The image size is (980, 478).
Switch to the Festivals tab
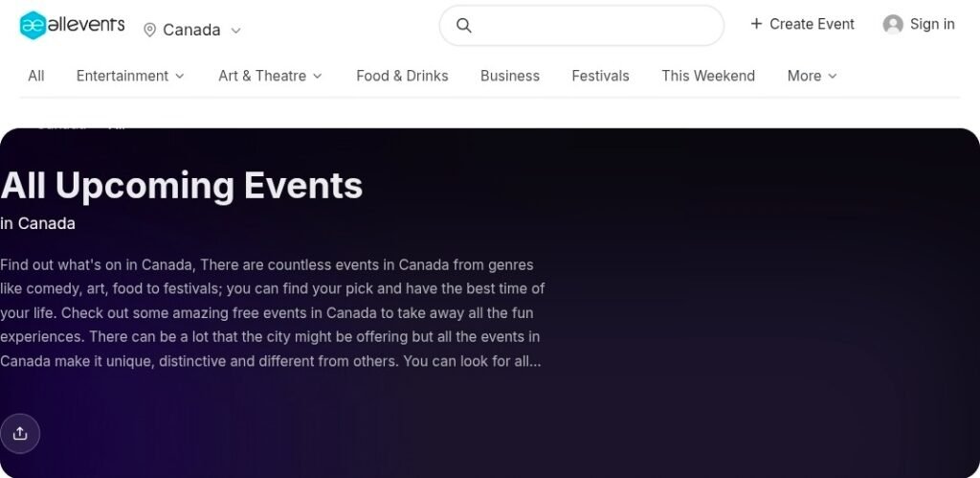pos(600,76)
